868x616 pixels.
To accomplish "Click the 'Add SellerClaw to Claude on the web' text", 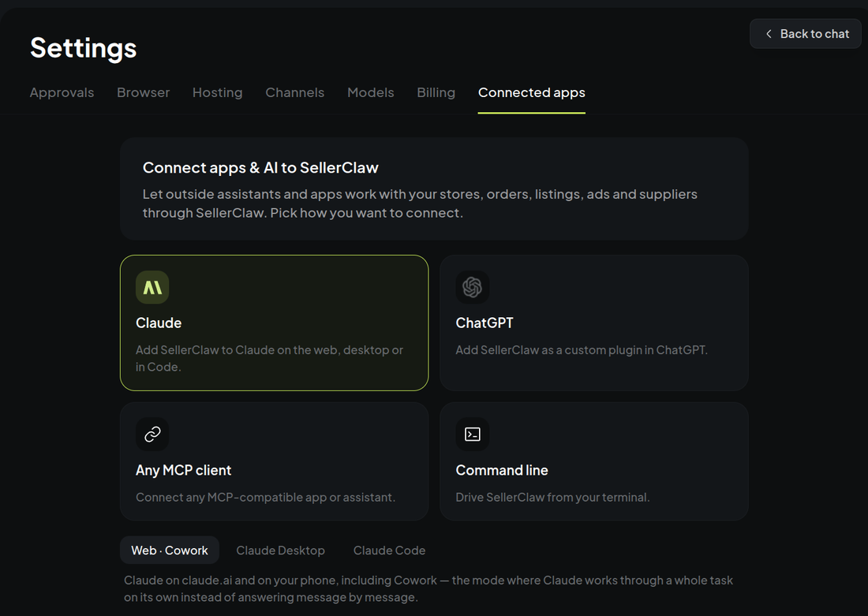I will click(x=270, y=358).
